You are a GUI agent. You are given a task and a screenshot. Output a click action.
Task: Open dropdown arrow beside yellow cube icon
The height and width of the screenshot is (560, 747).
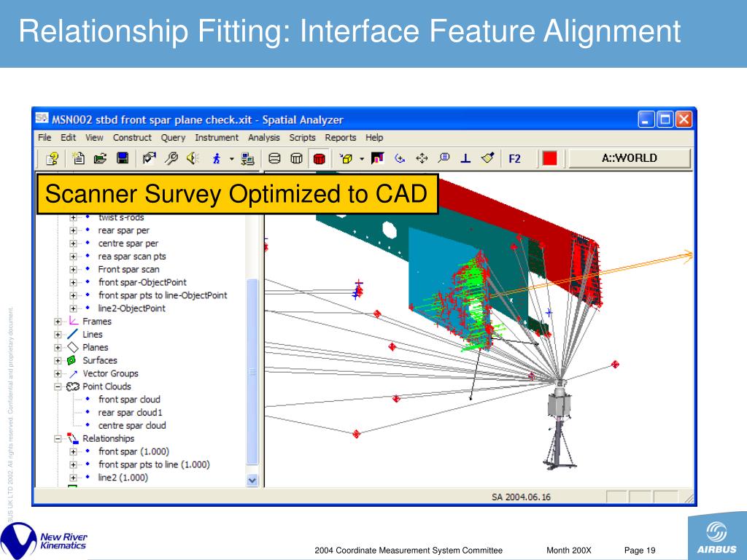tap(361, 159)
